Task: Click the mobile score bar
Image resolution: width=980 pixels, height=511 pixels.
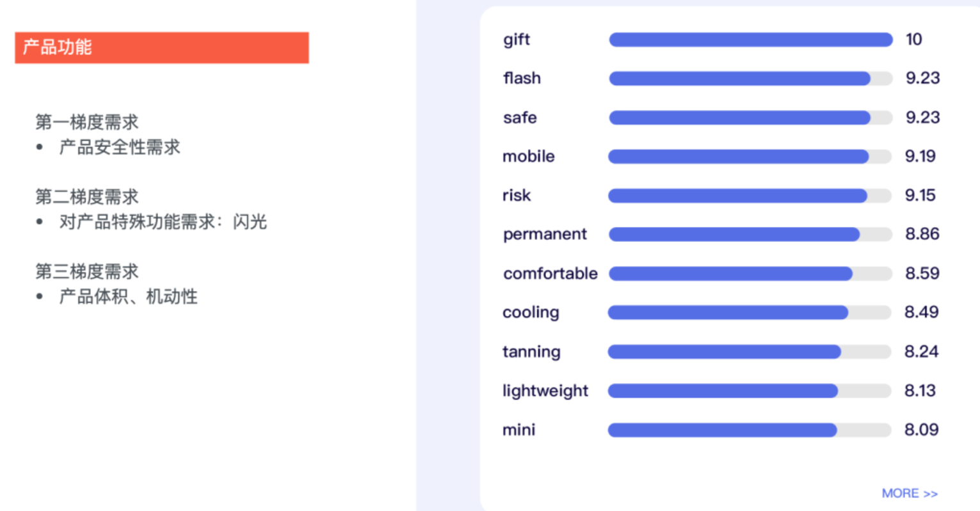Action: point(750,157)
